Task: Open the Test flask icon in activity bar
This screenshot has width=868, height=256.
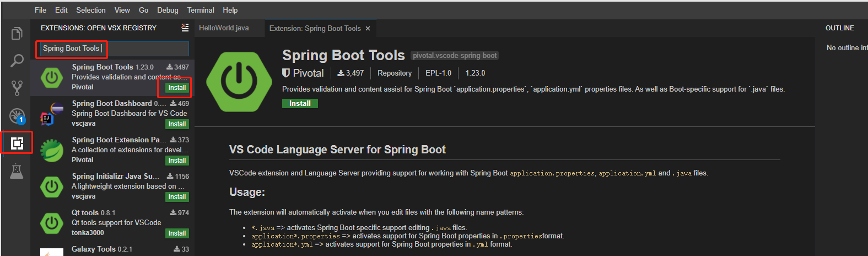Action: [17, 171]
